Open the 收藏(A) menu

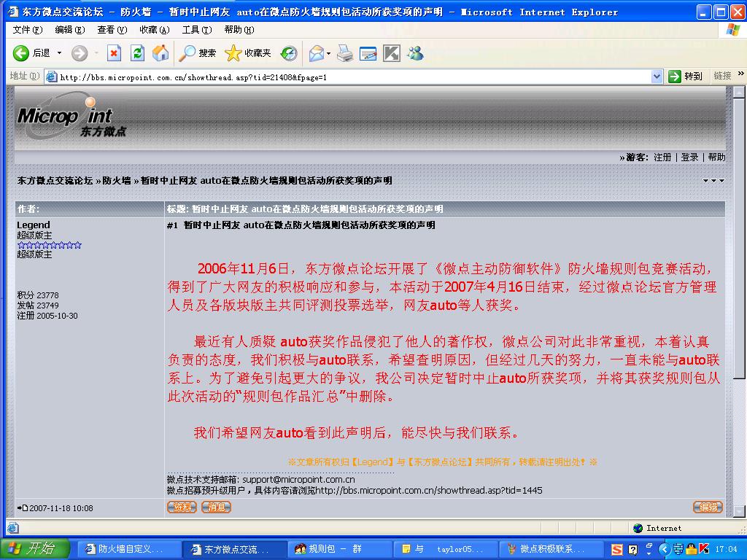point(155,29)
